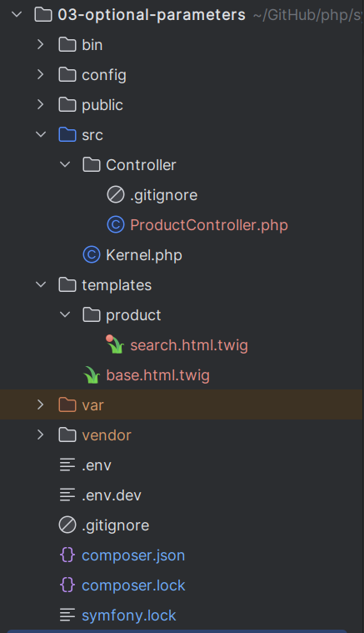
Task: Click the composer.lock braces icon
Action: pos(67,585)
